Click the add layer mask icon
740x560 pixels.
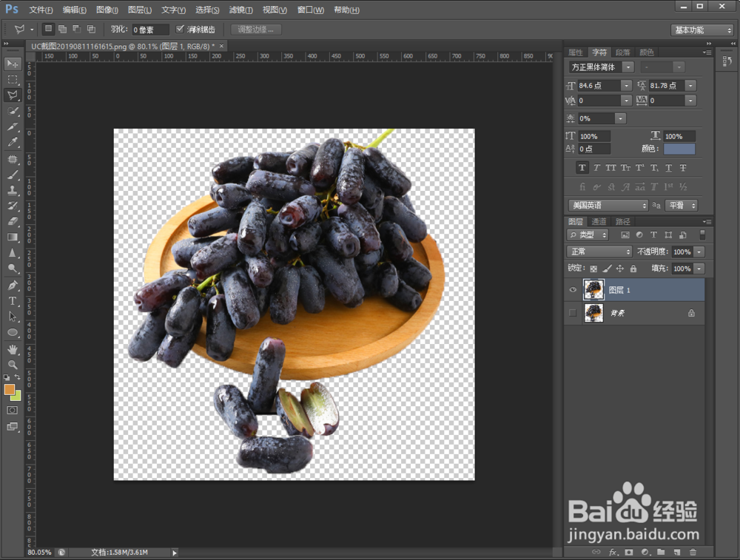(x=628, y=552)
